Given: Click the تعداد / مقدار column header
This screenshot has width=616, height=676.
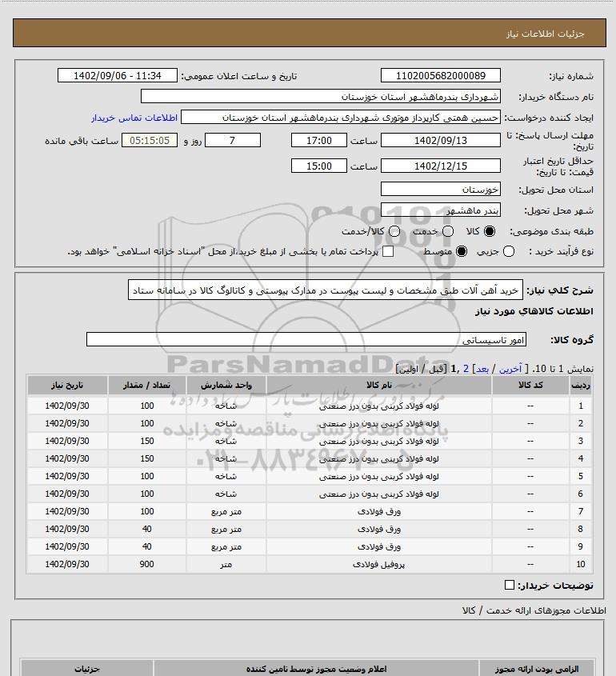Looking at the screenshot, I should point(147,385).
